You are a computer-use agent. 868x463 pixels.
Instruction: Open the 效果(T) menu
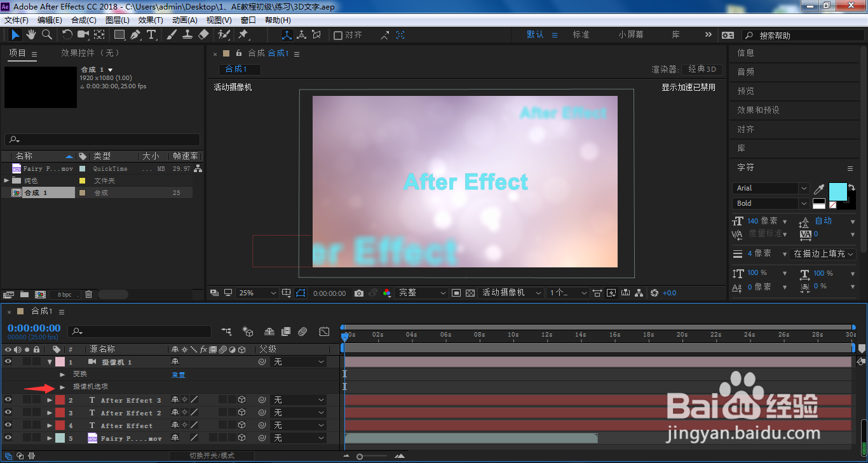point(151,20)
